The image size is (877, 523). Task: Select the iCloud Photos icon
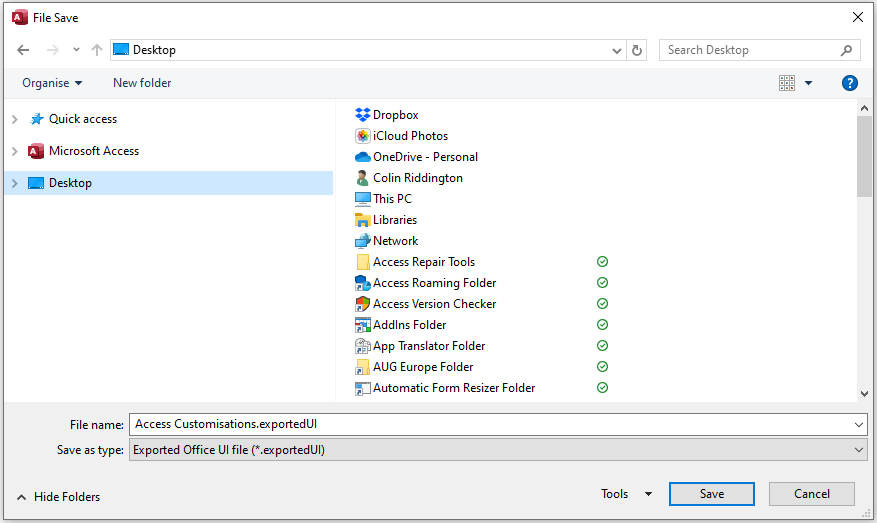pos(362,136)
